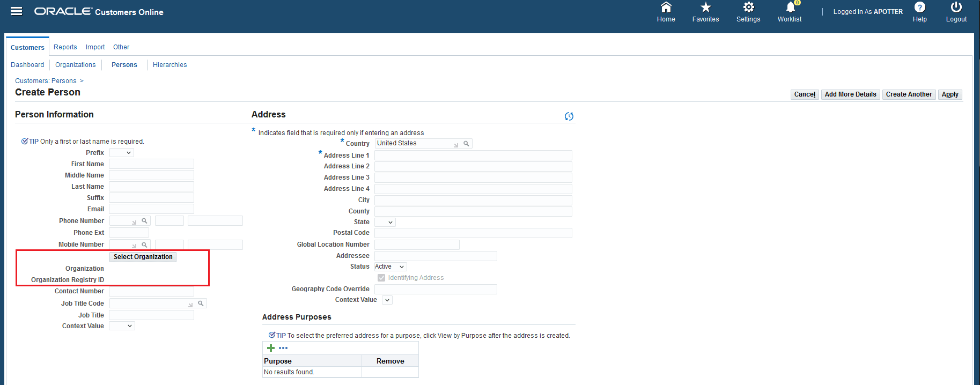Open the Dashboard subtab
Image resolution: width=980 pixels, height=385 pixels.
[27, 65]
